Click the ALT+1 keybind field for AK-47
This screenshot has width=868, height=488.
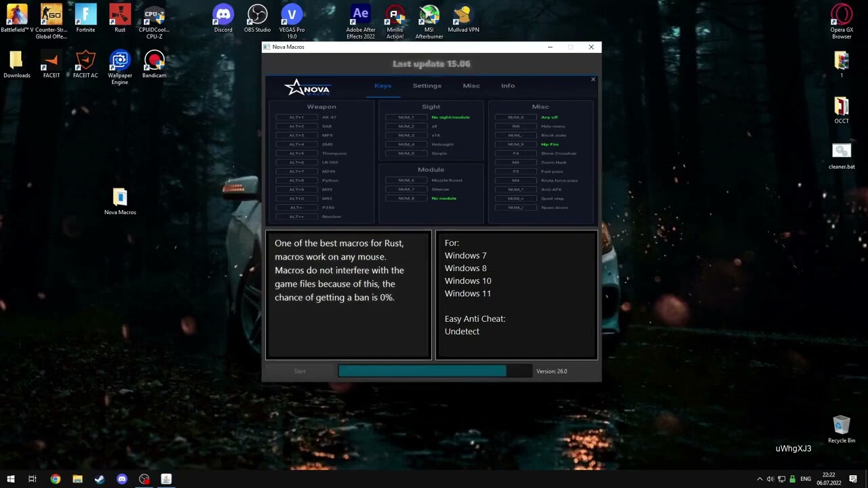[296, 117]
